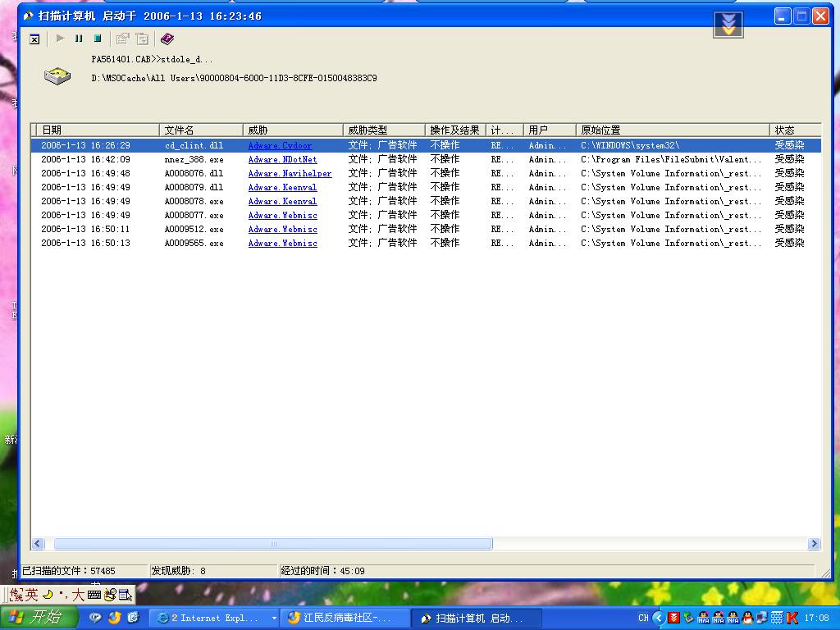Click date 2006-1-13 16:42:09
Screen dimensions: 840x630
85,159
